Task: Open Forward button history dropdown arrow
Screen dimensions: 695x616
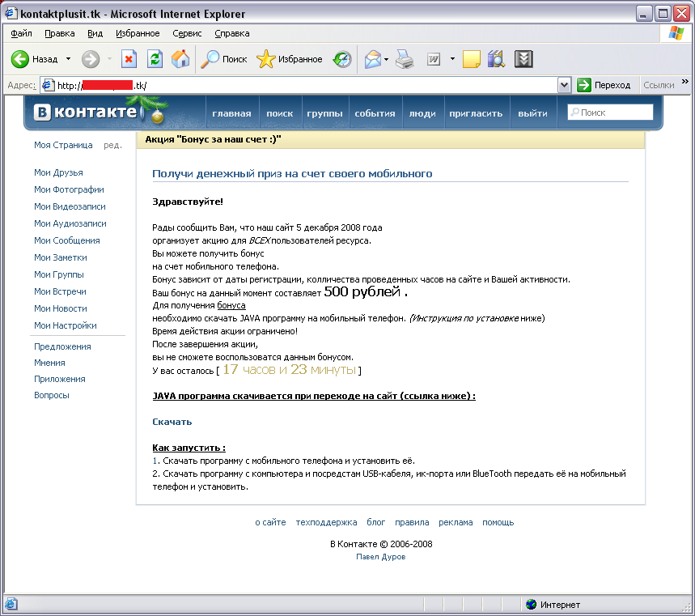Action: [109, 59]
